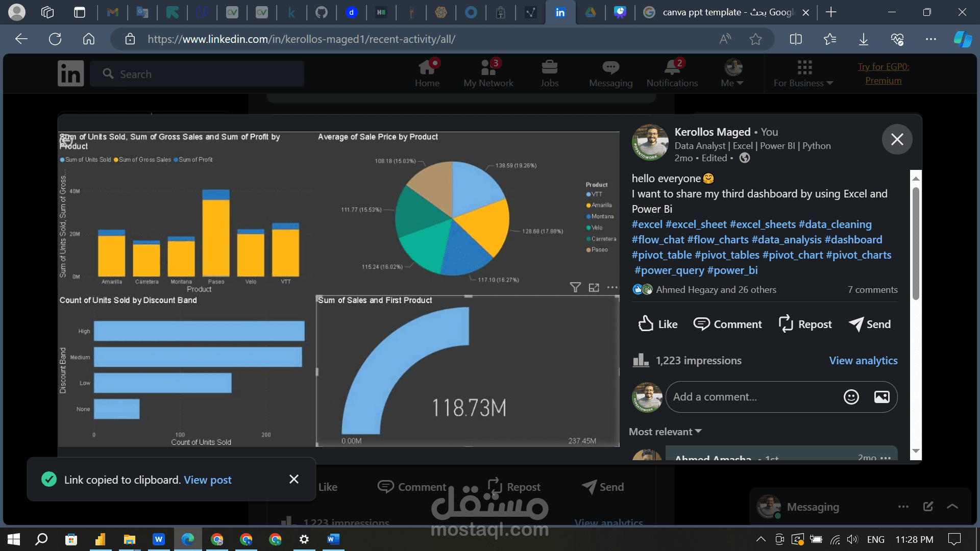Open Windows Start menu
This screenshot has width=980, height=551.
coord(14,539)
